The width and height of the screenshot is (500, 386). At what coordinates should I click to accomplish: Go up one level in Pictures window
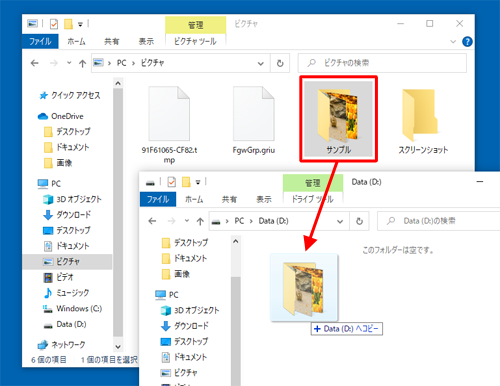coord(82,63)
